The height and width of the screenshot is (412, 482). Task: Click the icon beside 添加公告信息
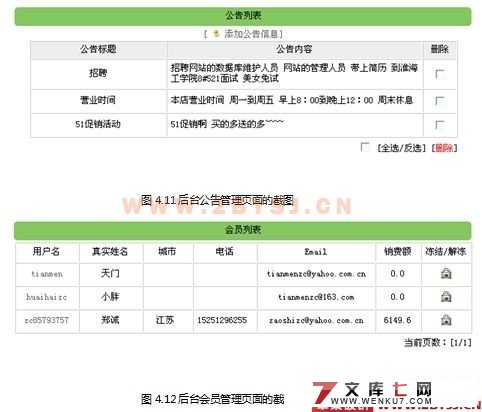[x=217, y=33]
